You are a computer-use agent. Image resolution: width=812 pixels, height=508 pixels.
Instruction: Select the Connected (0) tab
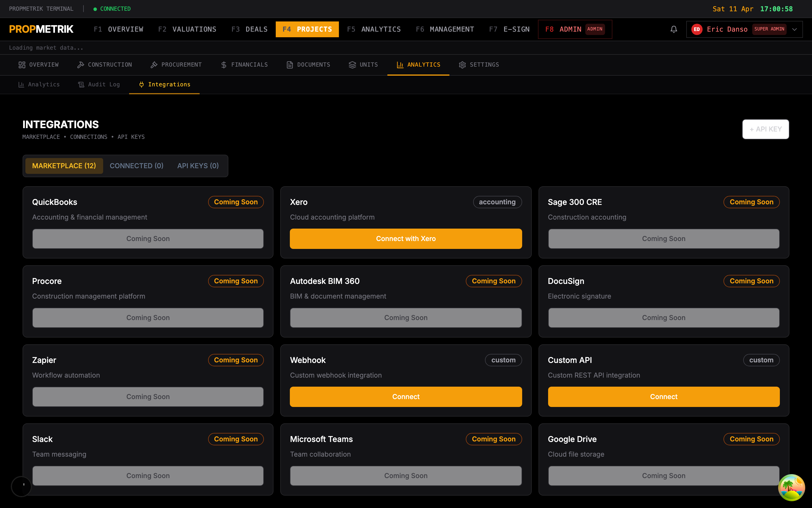click(136, 166)
